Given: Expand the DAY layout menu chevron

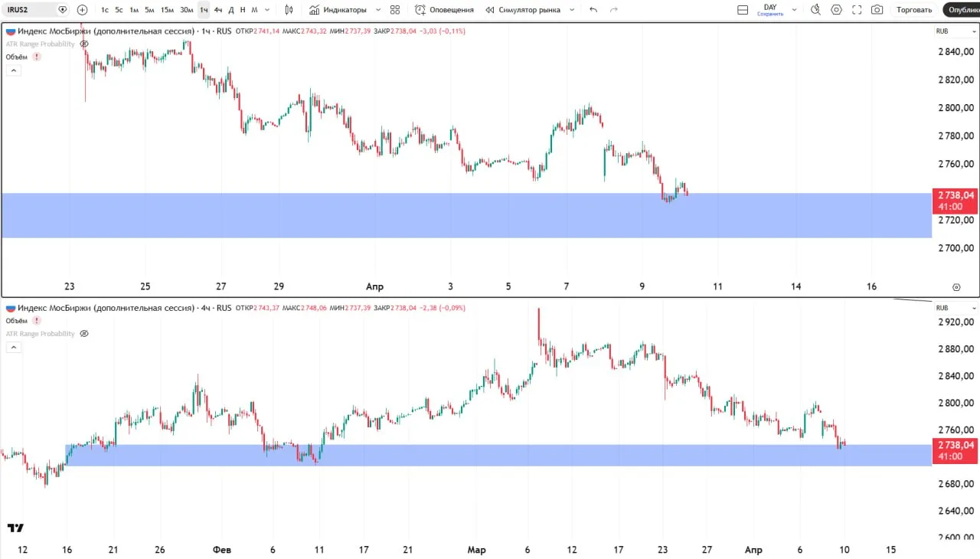Looking at the screenshot, I should pos(794,10).
